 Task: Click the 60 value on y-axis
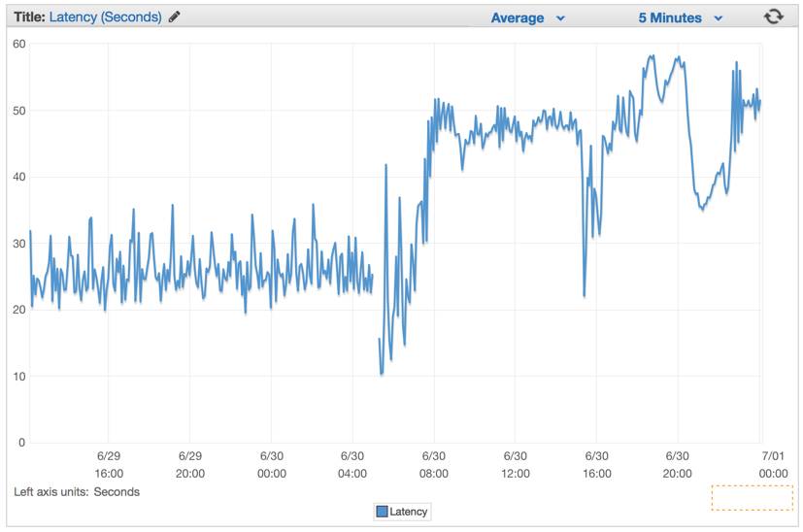pyautogui.click(x=19, y=44)
